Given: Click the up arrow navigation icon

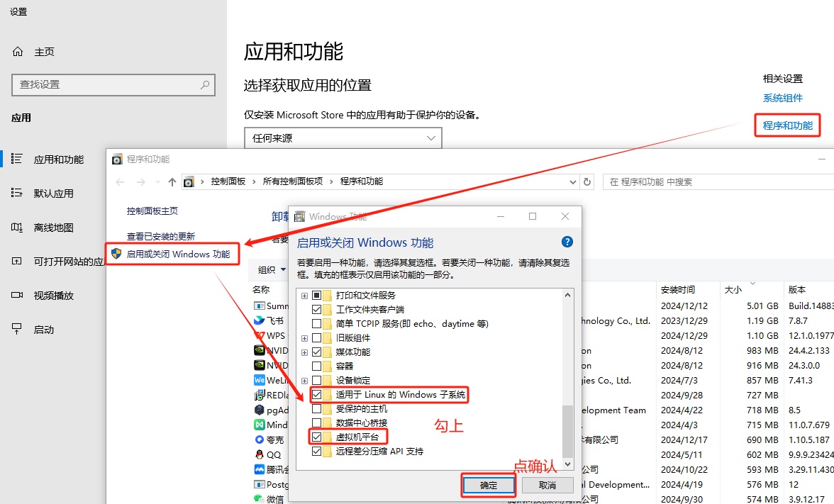Looking at the screenshot, I should pos(172,182).
